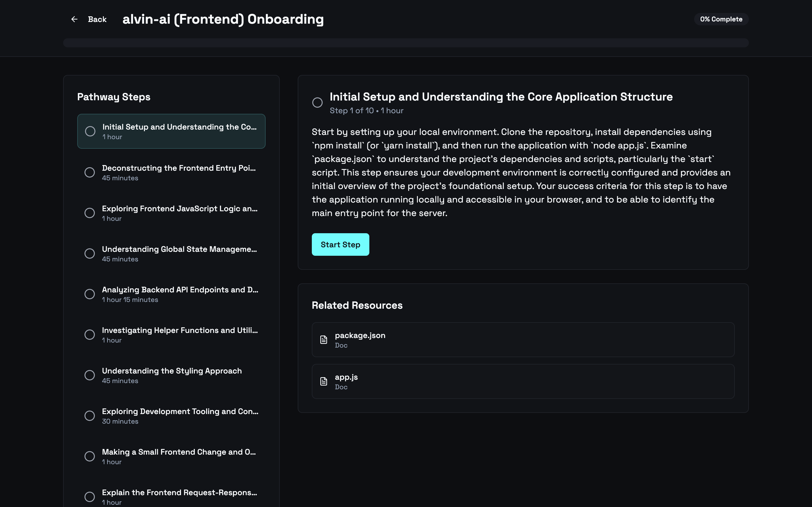Check the circle for Analyzing Backend API Endpoints
Screen dimensions: 812x507
(x=90, y=294)
